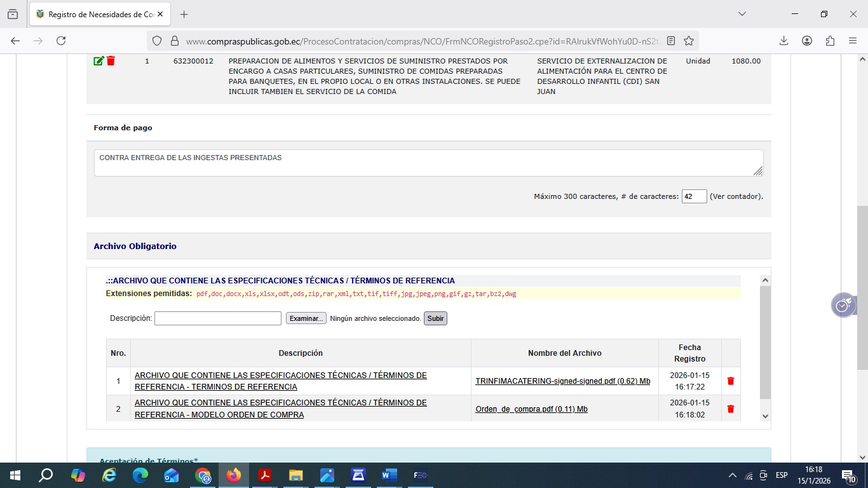Select the Registro de Necesidades tab
This screenshot has width=868, height=488.
95,14
